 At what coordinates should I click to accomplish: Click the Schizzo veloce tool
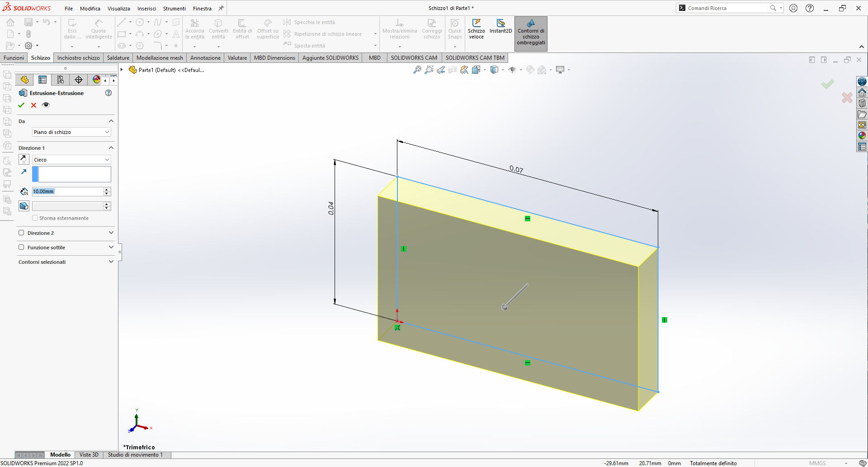[476, 29]
